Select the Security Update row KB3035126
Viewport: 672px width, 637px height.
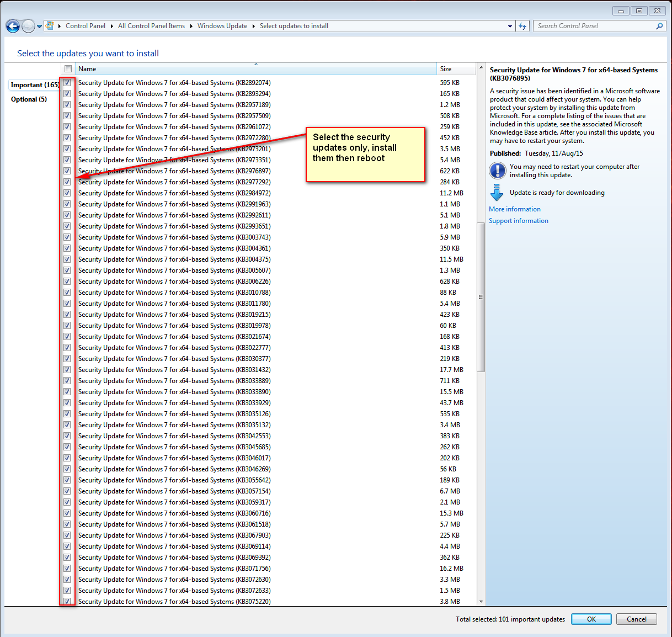click(269, 414)
